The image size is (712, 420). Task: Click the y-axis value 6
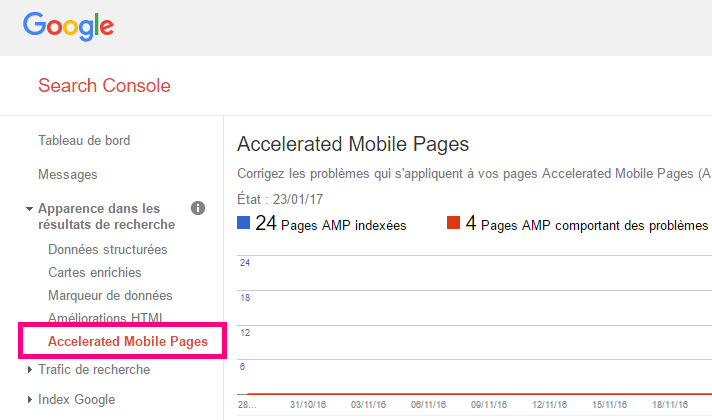click(242, 367)
